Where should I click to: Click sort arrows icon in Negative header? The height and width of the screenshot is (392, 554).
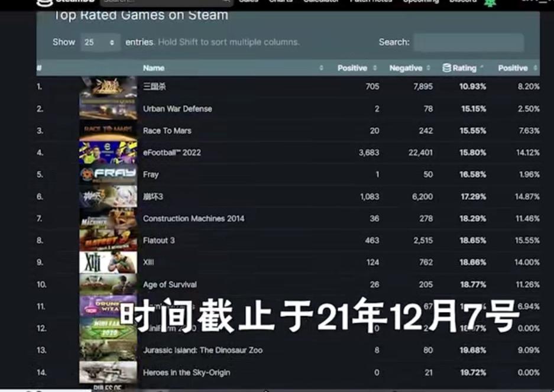click(x=428, y=67)
